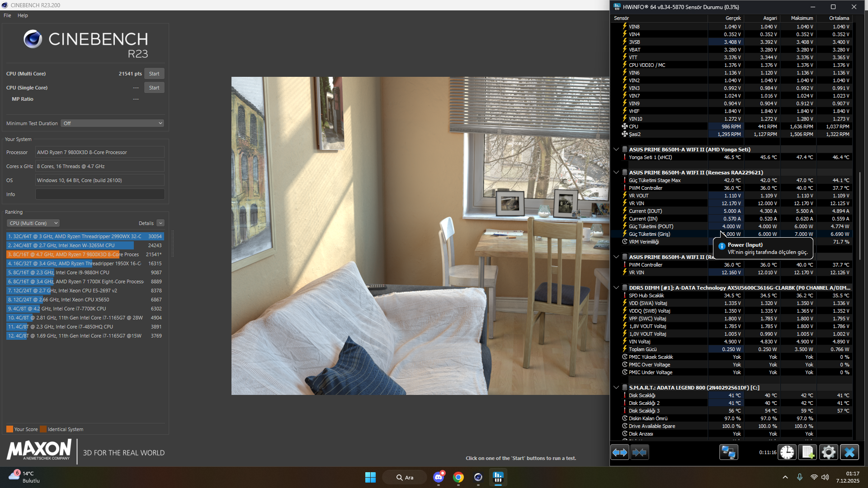Click the Info input field
Viewport: 868px width, 488px height.
[x=100, y=194]
